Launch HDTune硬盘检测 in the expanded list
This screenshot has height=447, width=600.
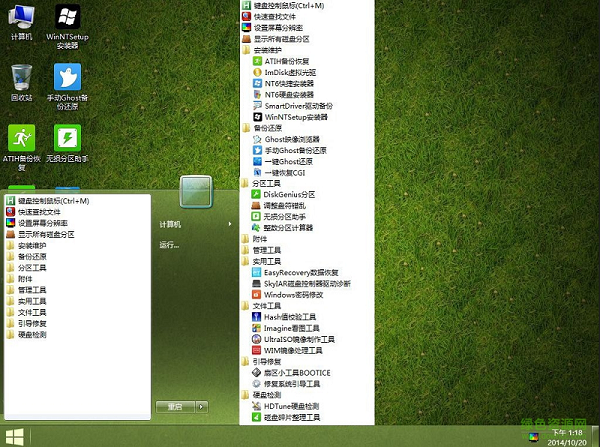[x=285, y=406]
